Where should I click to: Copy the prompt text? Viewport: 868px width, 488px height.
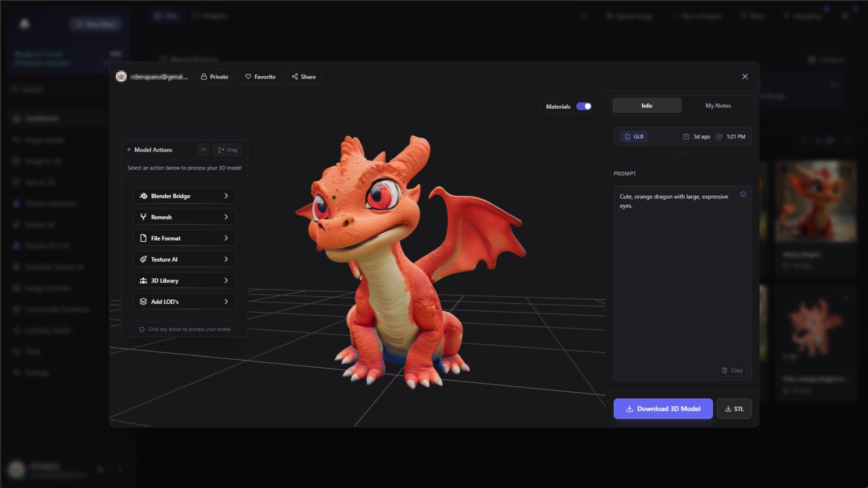click(732, 370)
